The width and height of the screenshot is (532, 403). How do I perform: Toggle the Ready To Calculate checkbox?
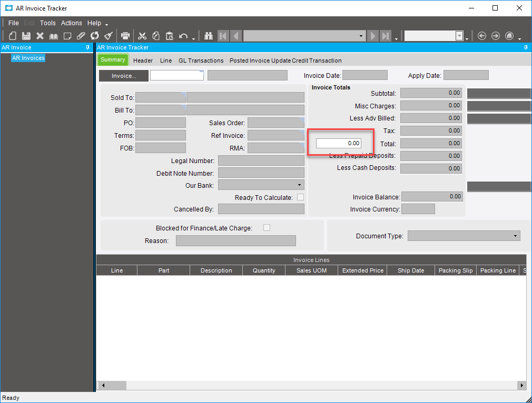tap(300, 197)
